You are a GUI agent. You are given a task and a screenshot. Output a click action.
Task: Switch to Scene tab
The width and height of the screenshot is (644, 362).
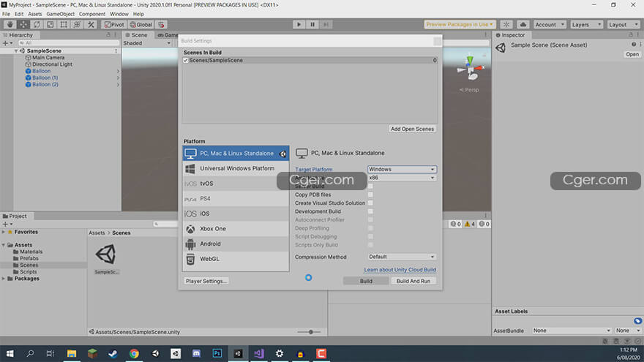tap(136, 35)
